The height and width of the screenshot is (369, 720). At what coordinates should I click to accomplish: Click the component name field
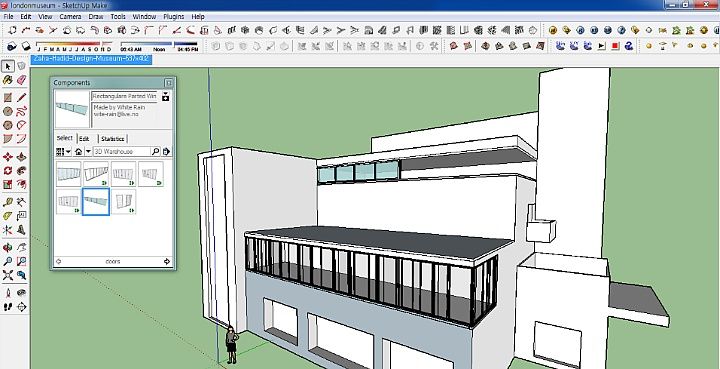pos(125,96)
